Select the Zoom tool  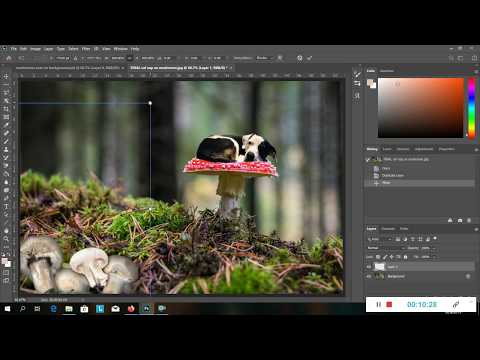(6, 239)
